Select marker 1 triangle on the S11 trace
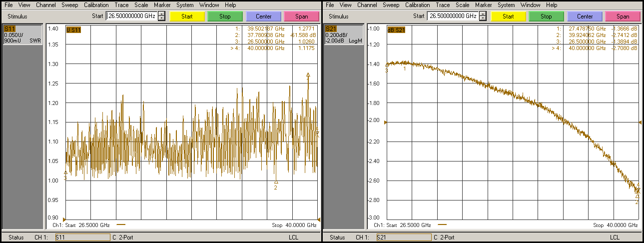The width and height of the screenshot is (644, 243). click(308, 75)
